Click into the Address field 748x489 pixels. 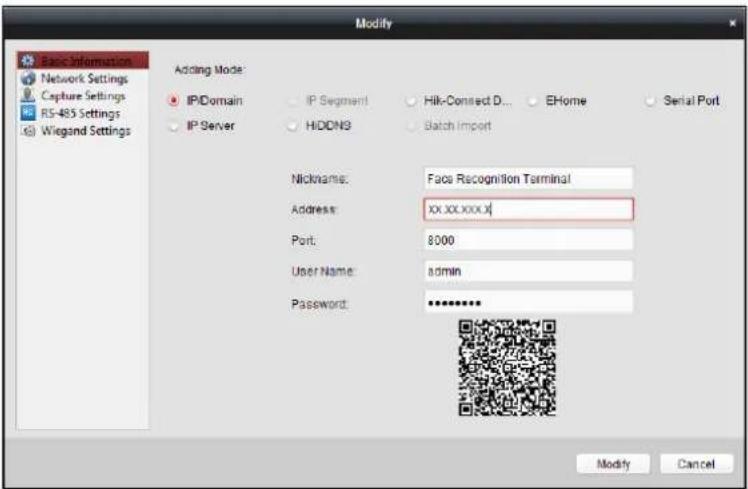[528, 209]
